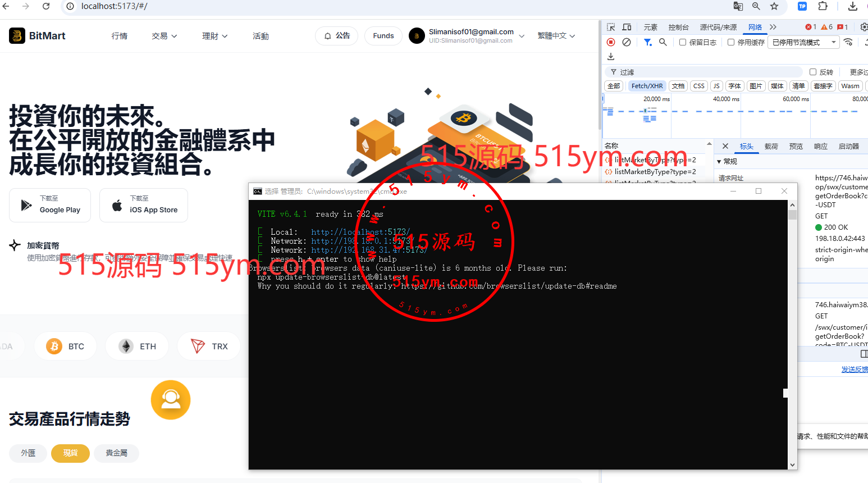This screenshot has height=483, width=868.
Task: Select the TRX coin chip
Action: (209, 347)
